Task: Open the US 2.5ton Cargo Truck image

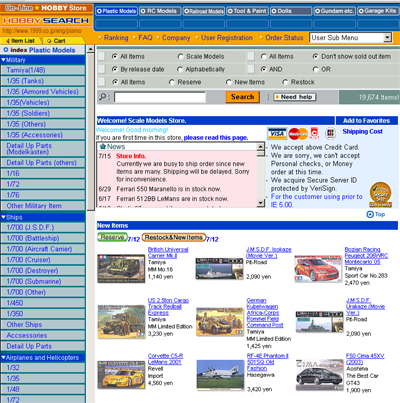Action: [x=121, y=321]
